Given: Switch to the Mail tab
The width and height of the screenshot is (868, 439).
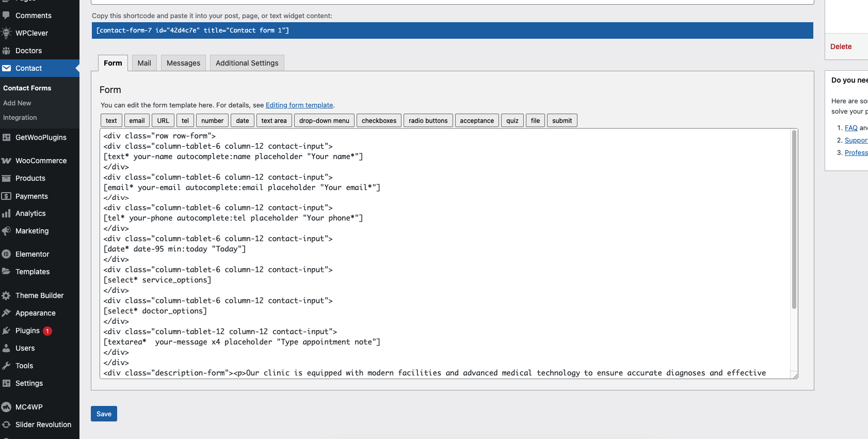Looking at the screenshot, I should (144, 63).
